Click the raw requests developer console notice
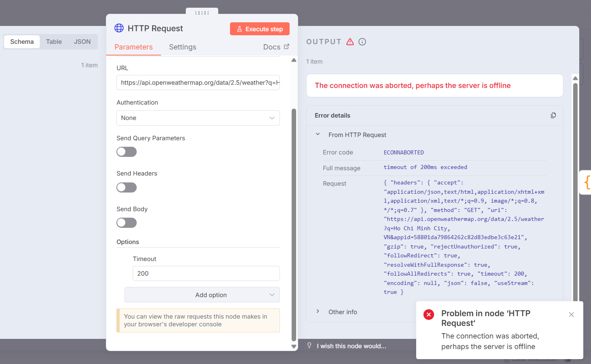Screen dimensions: 591x364 coord(198,320)
